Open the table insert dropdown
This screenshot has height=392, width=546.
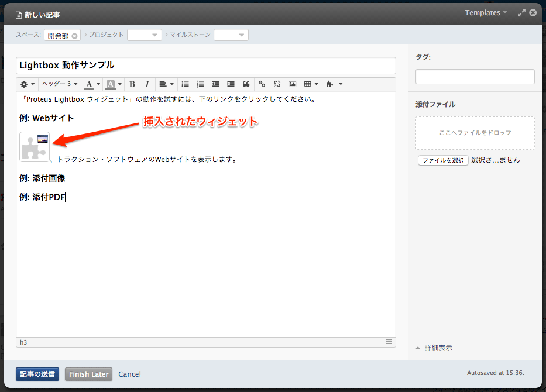[x=311, y=84]
